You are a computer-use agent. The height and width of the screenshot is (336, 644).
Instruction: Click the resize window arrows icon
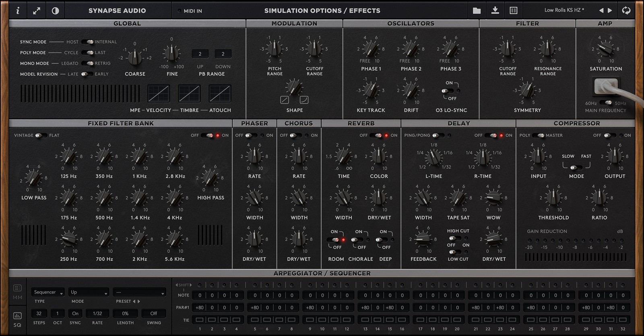37,11
